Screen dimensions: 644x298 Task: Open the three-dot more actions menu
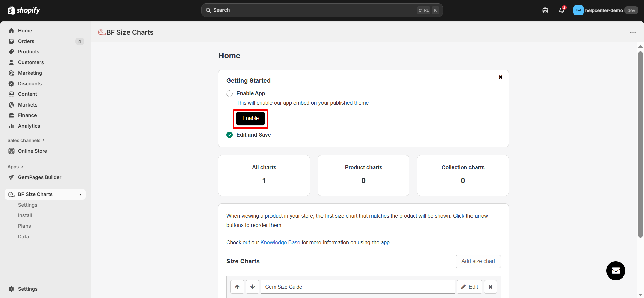633,32
